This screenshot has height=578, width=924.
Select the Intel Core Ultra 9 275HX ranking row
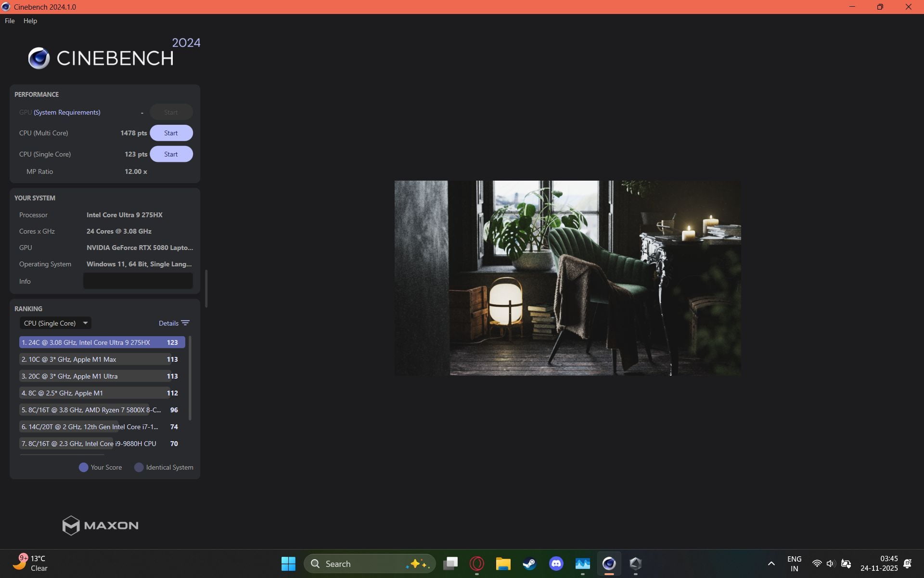[102, 342]
